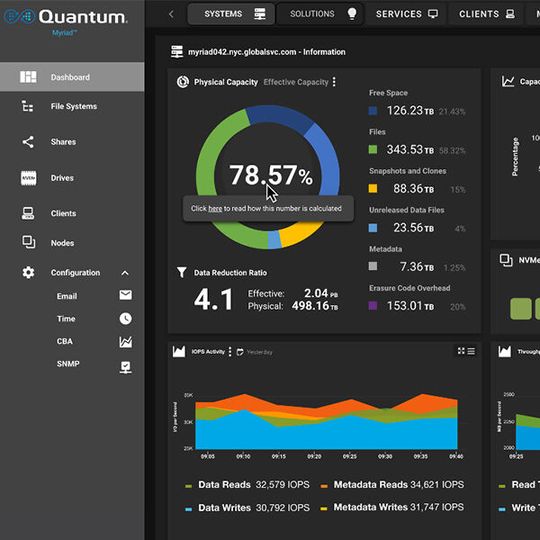Click the Configuration gear icon
This screenshot has width=540, height=540.
click(x=28, y=273)
